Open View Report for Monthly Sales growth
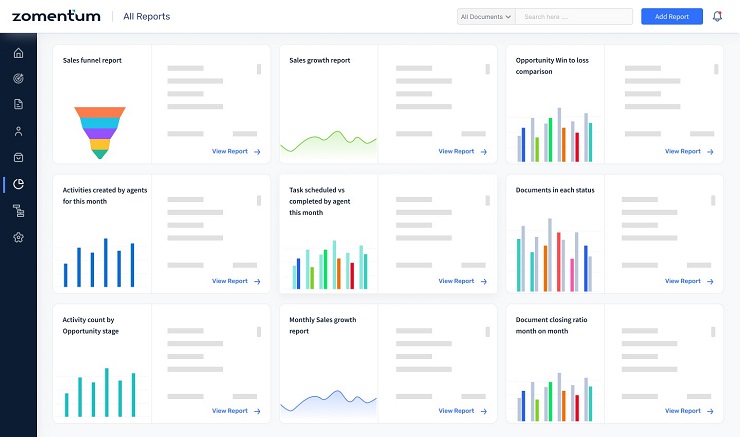 point(462,411)
